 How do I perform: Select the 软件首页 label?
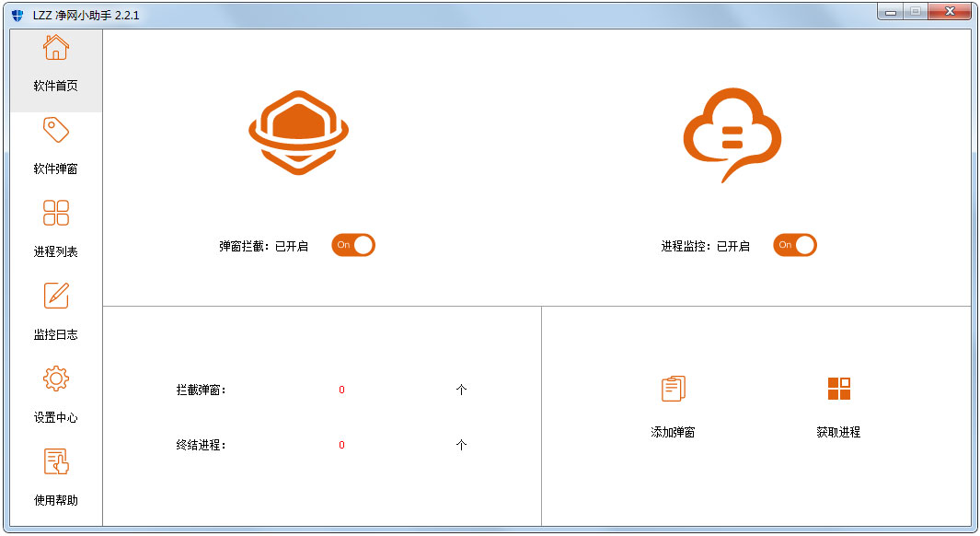coord(55,86)
